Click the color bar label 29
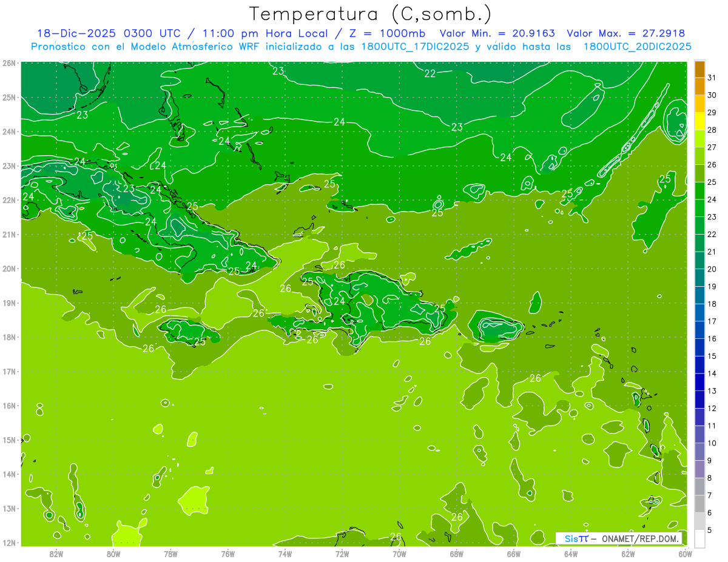 click(712, 112)
